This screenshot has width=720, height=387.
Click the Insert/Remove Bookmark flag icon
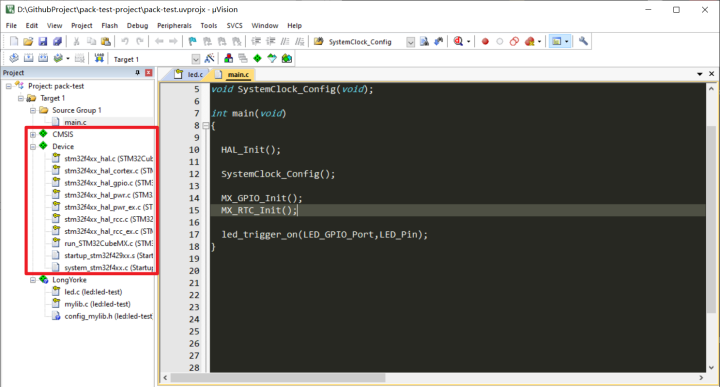tap(192, 41)
